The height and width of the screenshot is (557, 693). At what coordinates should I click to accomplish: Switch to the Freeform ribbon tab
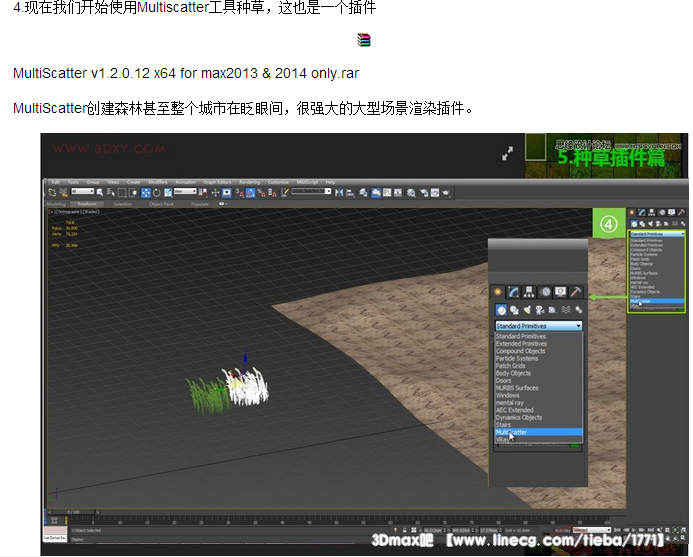(x=88, y=203)
